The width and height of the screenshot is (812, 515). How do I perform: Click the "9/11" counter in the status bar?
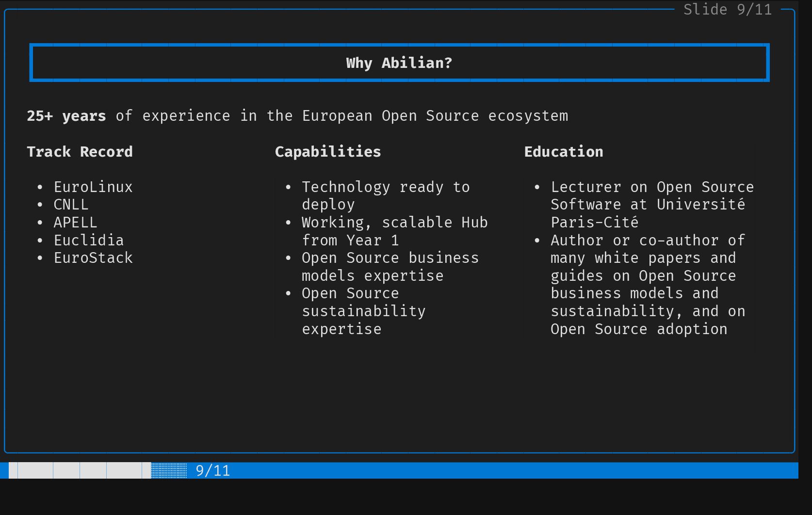[213, 470]
